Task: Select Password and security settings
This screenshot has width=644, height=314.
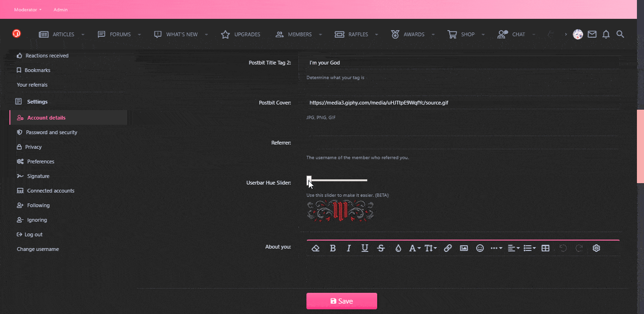Action: click(52, 132)
